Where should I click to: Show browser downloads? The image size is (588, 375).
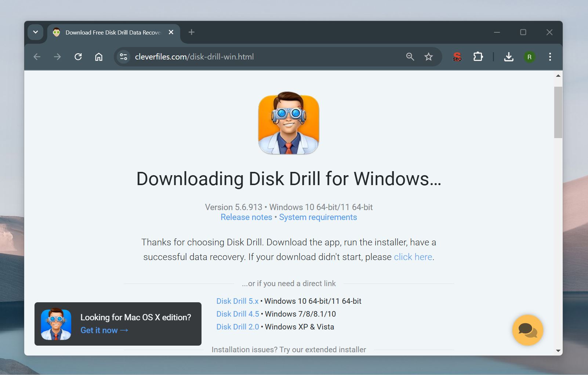(509, 57)
